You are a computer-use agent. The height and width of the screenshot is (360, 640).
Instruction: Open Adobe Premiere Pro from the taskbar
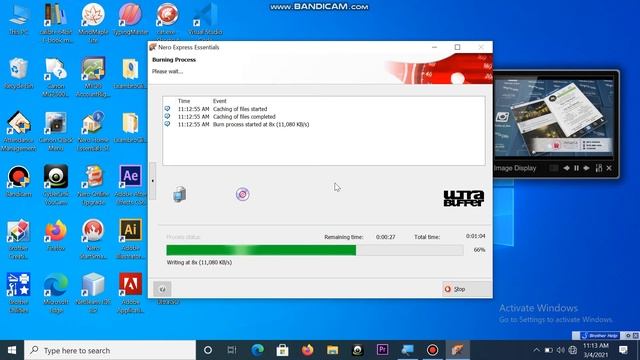[x=382, y=350]
